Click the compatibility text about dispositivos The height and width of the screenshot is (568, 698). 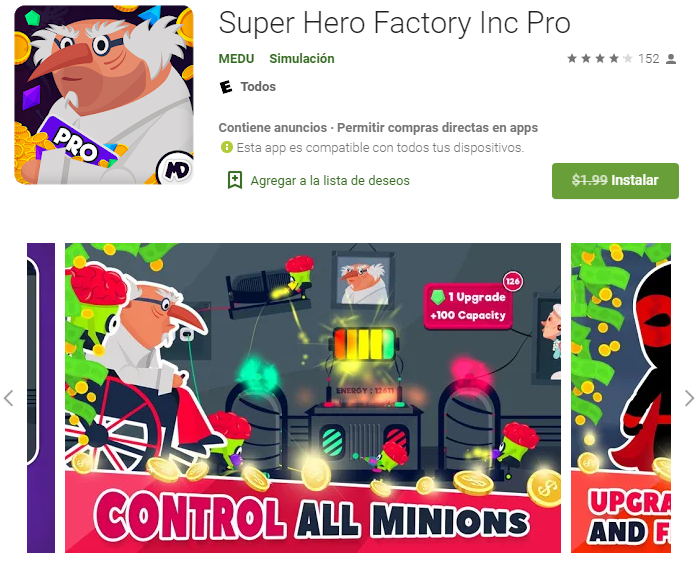click(380, 147)
